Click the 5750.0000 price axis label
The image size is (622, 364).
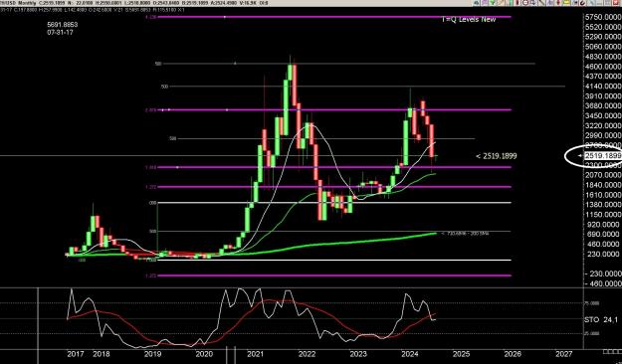point(604,18)
